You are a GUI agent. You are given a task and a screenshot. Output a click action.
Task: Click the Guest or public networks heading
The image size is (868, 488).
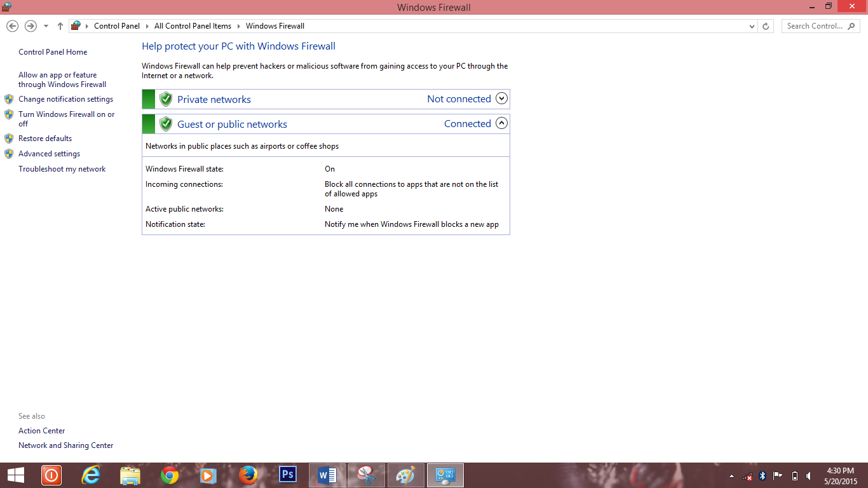[232, 125]
